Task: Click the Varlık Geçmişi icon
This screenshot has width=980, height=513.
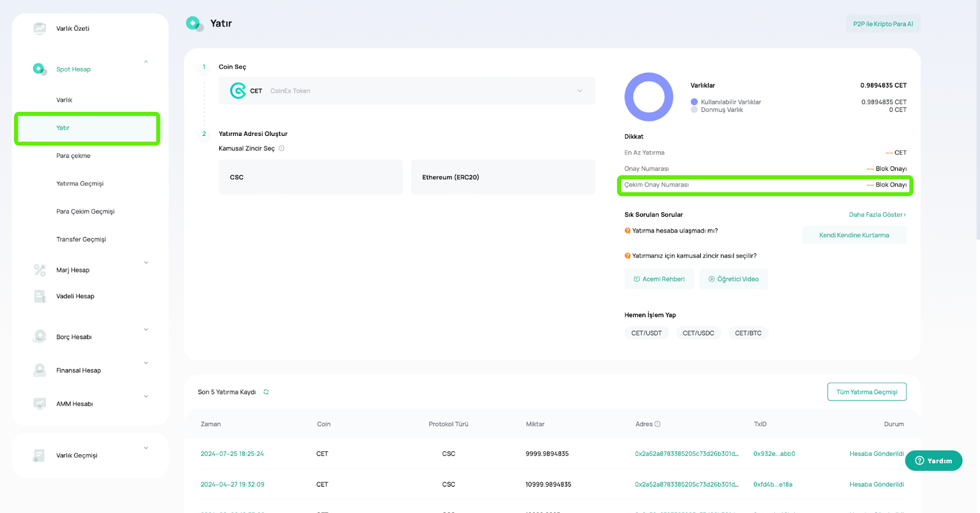Action: pyautogui.click(x=40, y=455)
